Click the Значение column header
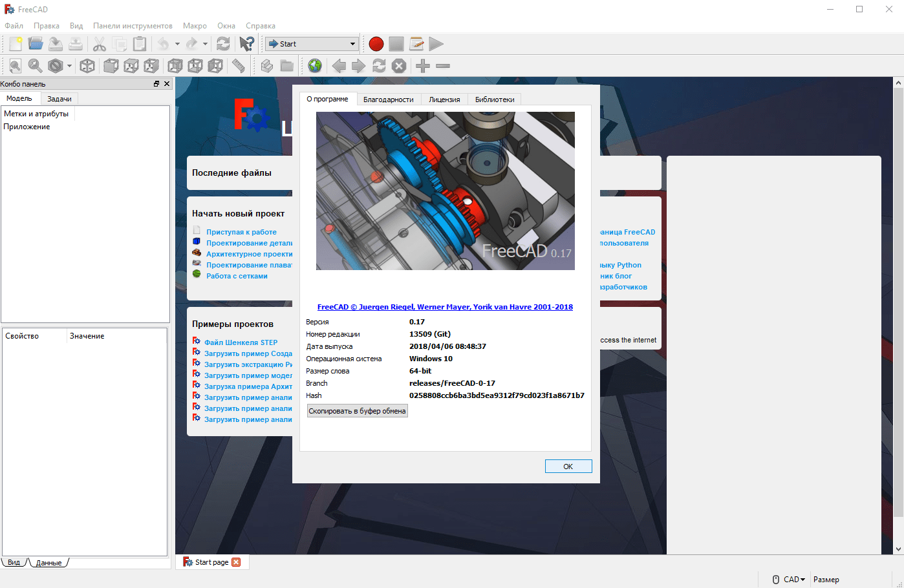This screenshot has width=904, height=588. coord(116,336)
